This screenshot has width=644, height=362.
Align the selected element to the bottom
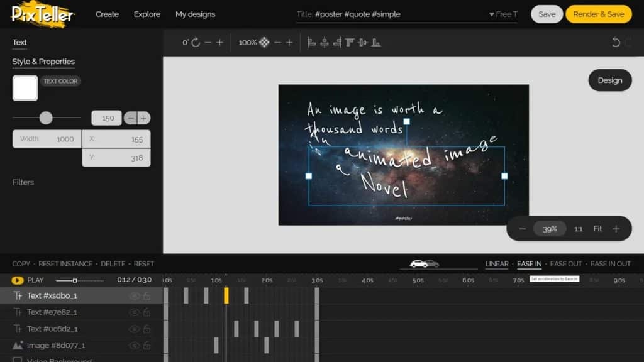(376, 42)
